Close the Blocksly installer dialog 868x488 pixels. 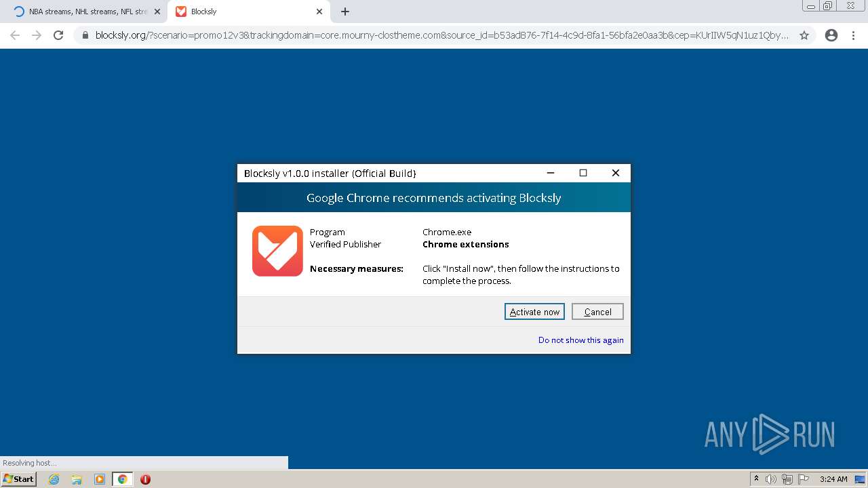click(x=616, y=173)
